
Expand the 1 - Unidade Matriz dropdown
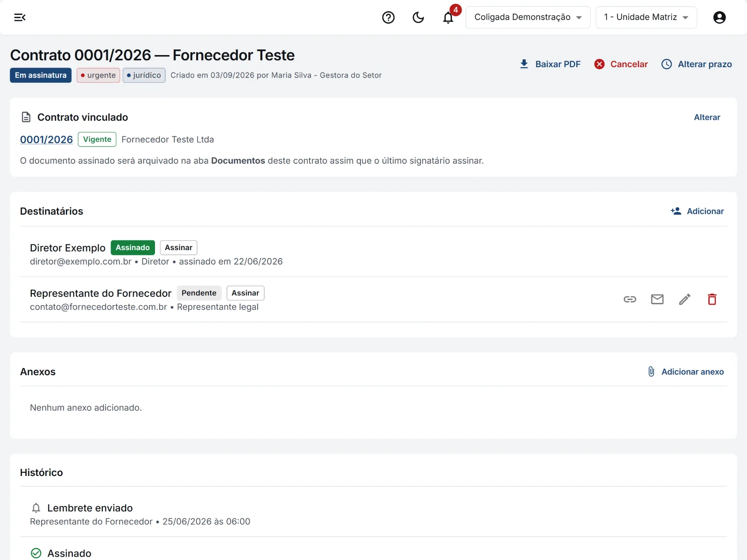[x=646, y=17]
